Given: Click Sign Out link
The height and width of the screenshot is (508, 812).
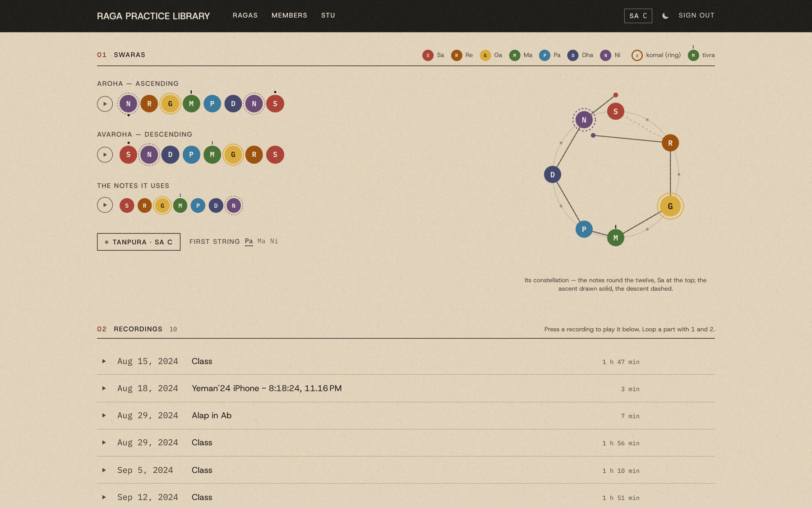Looking at the screenshot, I should coord(696,15).
